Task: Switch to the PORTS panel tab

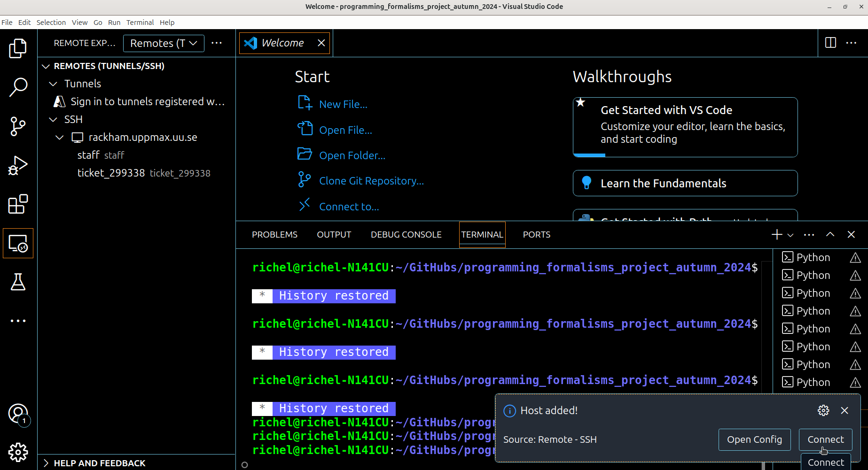Action: coord(537,234)
